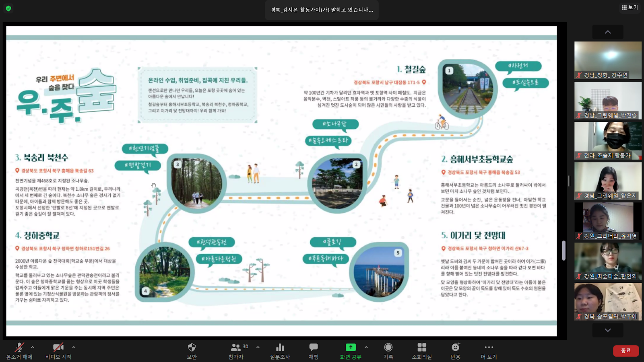Click the muted mic icon on 전라_조솔지 활동가
The image size is (644, 362).
[x=579, y=156]
